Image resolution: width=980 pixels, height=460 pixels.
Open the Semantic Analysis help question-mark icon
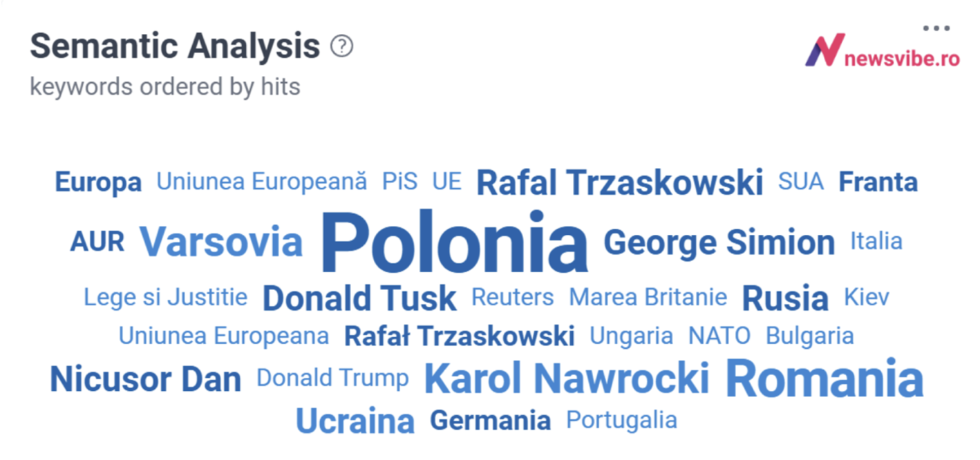[341, 47]
